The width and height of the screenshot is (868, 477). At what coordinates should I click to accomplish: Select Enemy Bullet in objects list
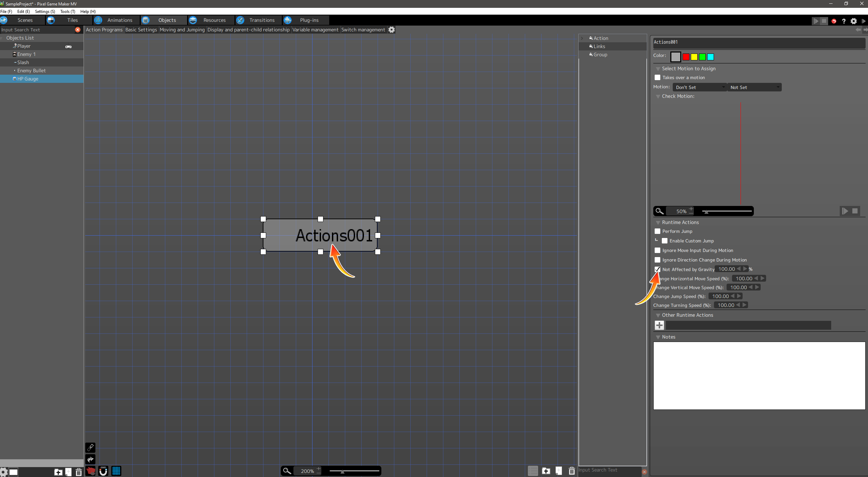coord(31,71)
